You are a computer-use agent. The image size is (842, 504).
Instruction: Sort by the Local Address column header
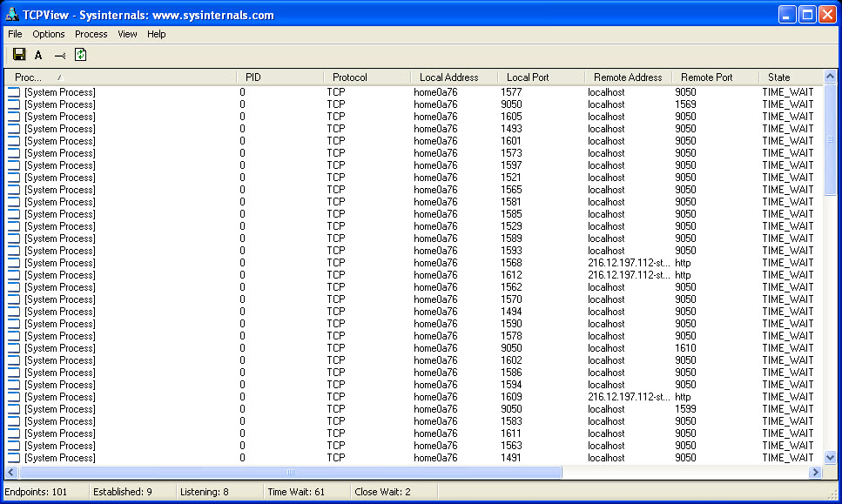click(454, 77)
